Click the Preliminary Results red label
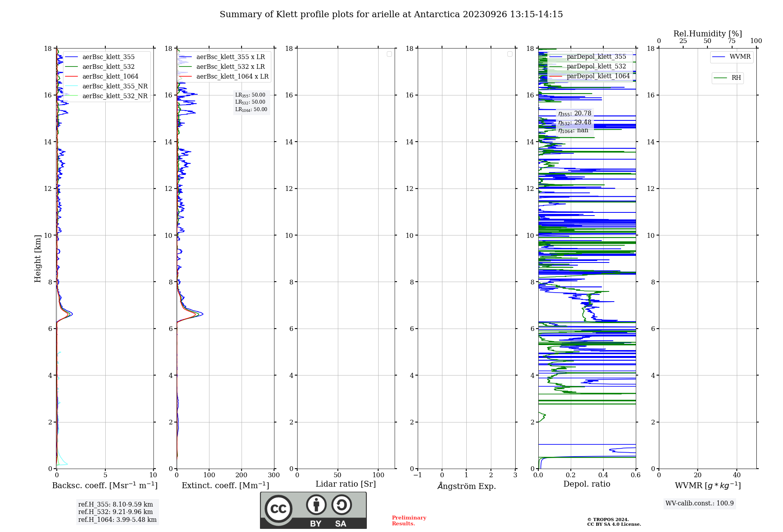 click(409, 521)
